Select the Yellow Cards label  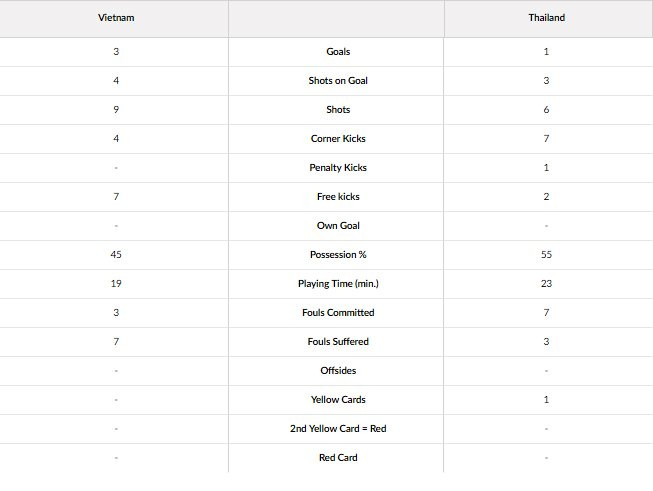coord(338,400)
